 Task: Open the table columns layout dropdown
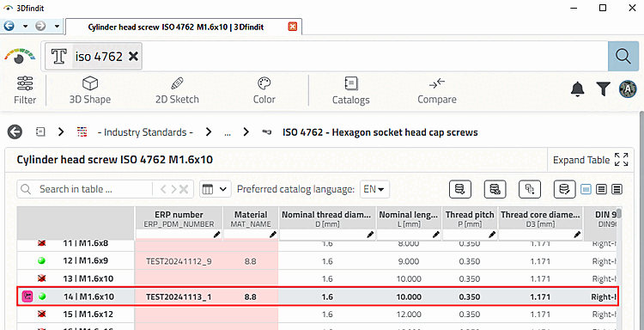216,189
